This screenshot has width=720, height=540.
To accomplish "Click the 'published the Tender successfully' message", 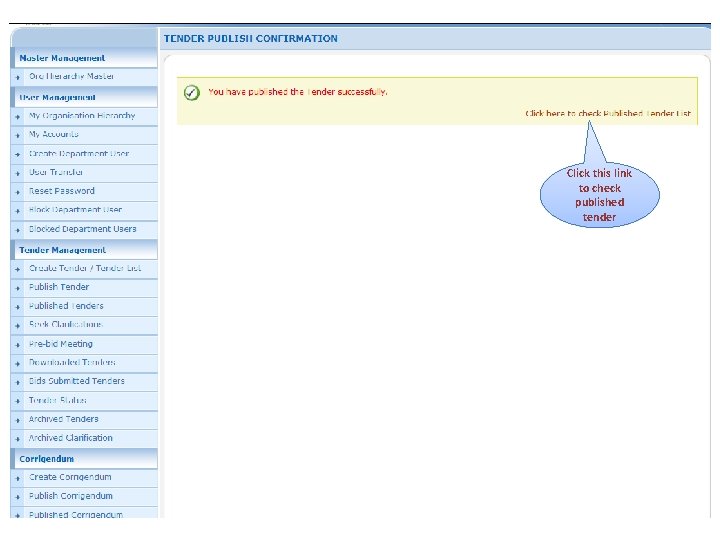I will (x=298, y=92).
